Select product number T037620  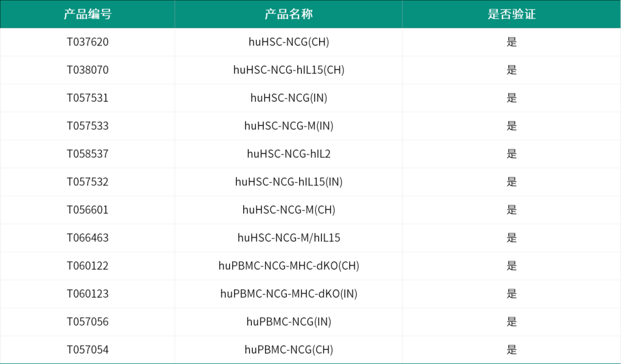point(87,42)
